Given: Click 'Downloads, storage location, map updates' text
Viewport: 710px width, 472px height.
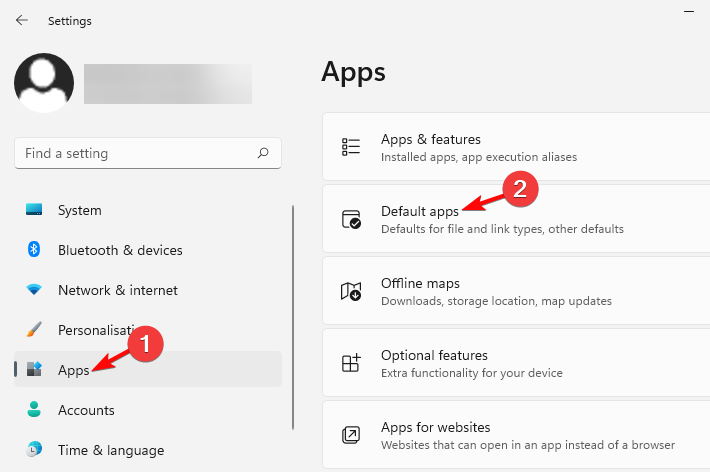Looking at the screenshot, I should click(496, 301).
